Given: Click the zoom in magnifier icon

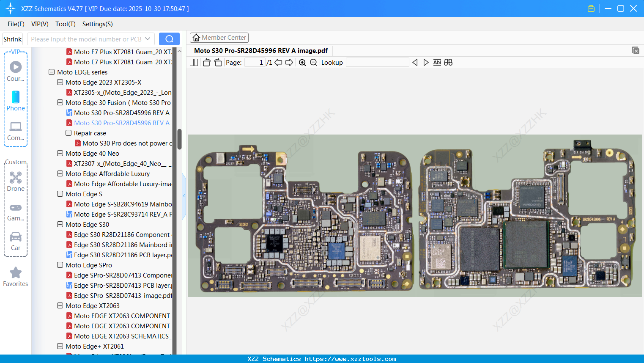Looking at the screenshot, I should tap(302, 63).
